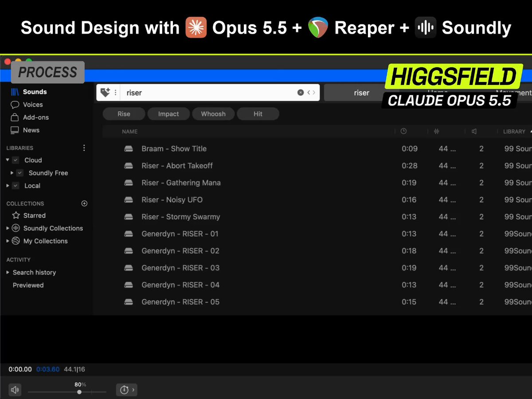Screen dimensions: 532x399
Task: Open the Voices speech bubble icon
Action: (15, 105)
